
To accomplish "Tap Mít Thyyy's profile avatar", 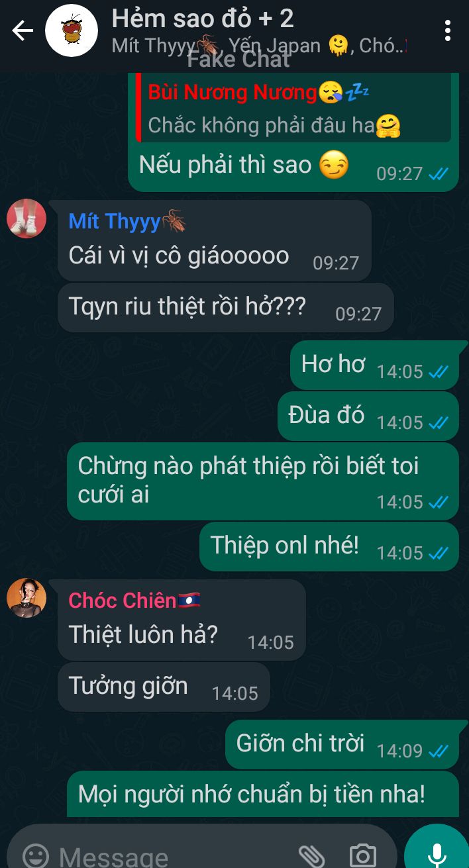I will [26, 218].
